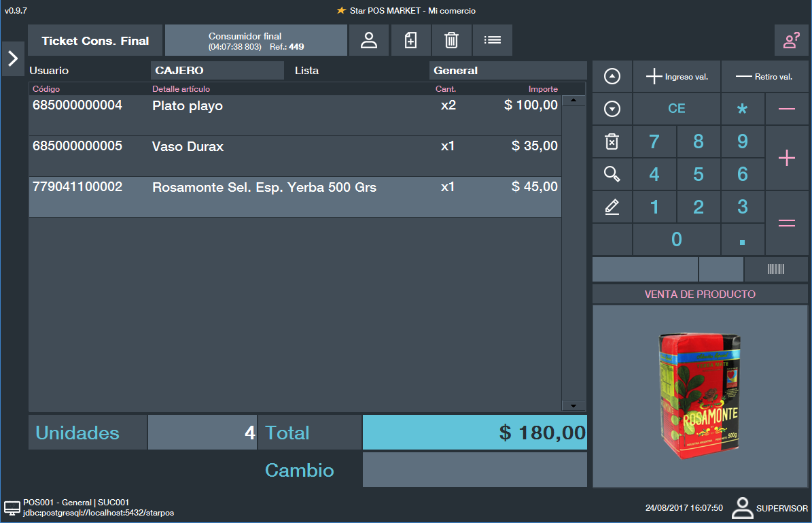The image size is (812, 523).
Task: Click the barcode scan icon
Action: point(775,269)
